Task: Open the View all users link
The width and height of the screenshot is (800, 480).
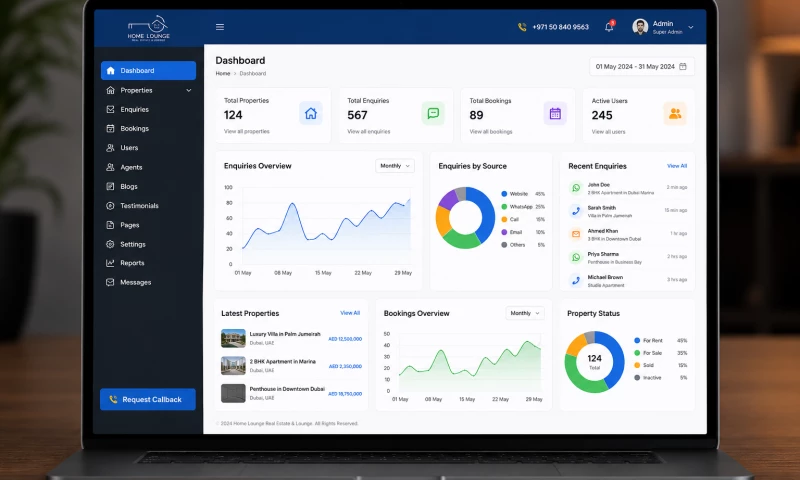Action: click(x=608, y=132)
